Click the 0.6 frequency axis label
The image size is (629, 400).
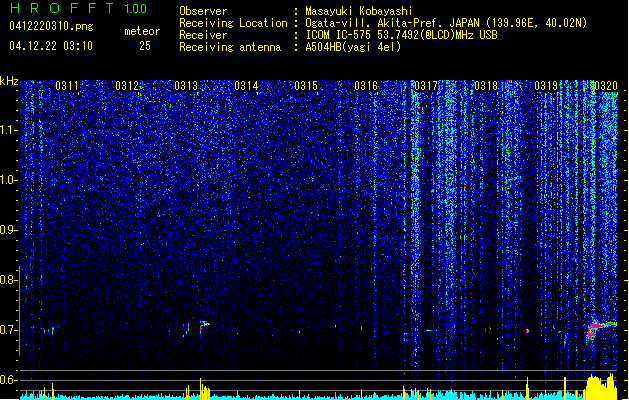[x=8, y=380]
